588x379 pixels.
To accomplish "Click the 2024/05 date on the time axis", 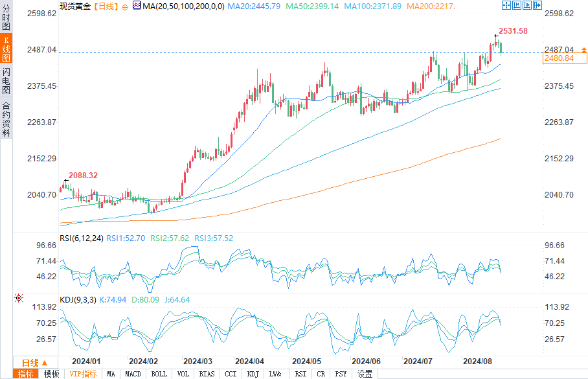I will point(307,361).
